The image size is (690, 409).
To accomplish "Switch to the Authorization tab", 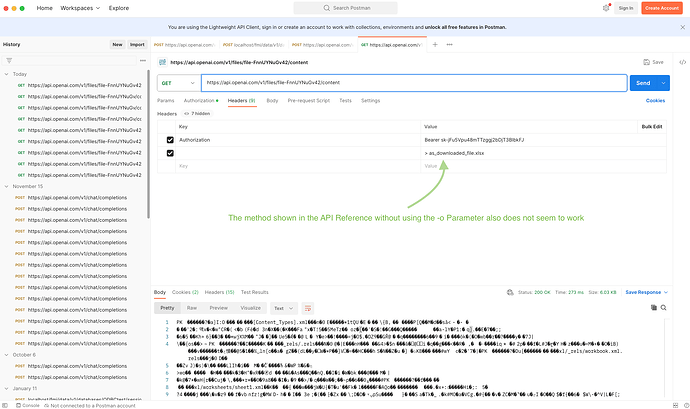I will pyautogui.click(x=201, y=100).
